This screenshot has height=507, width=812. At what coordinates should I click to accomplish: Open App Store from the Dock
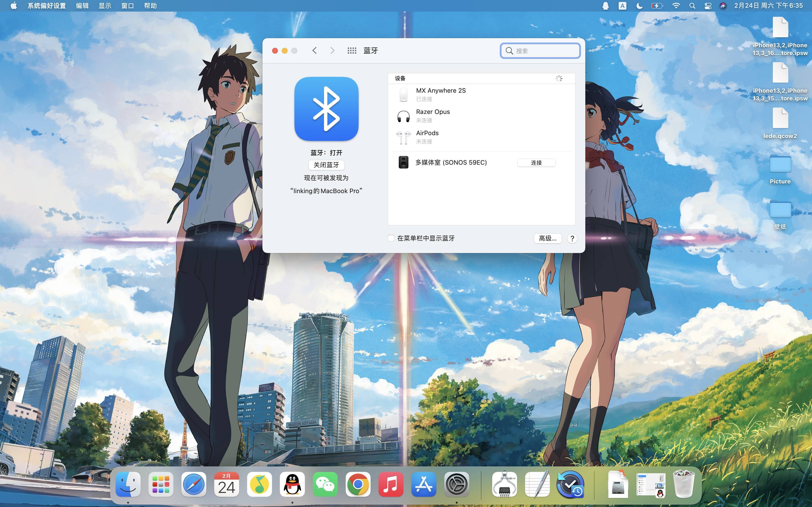click(x=423, y=484)
